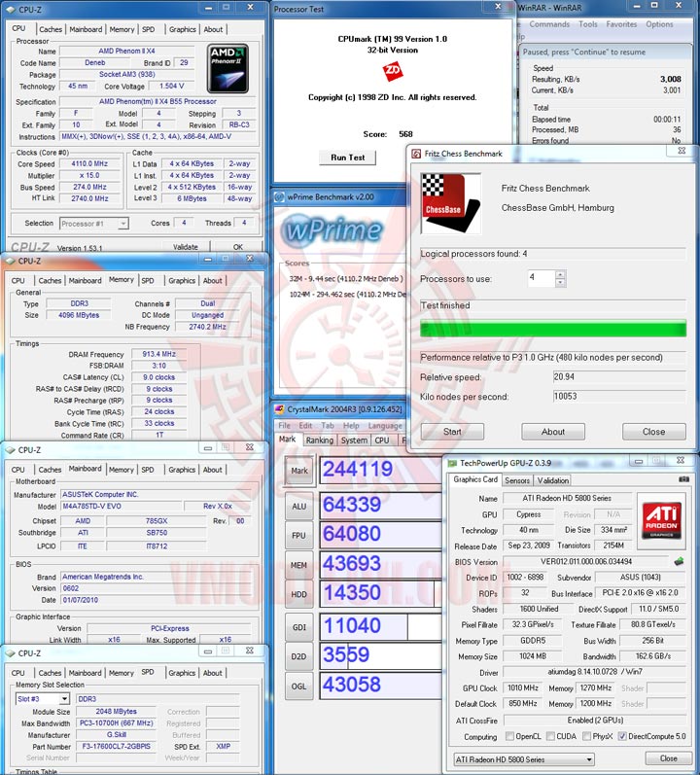700x775 pixels.
Task: Enable the CUDA checkbox in GPU-Z
Action: (550, 736)
